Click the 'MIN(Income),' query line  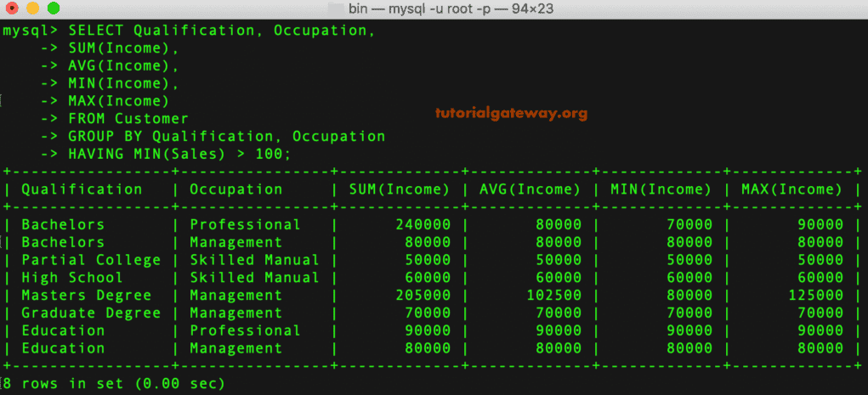(124, 83)
